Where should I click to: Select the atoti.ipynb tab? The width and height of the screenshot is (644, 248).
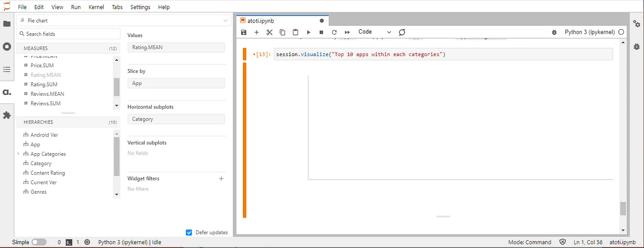(282, 21)
